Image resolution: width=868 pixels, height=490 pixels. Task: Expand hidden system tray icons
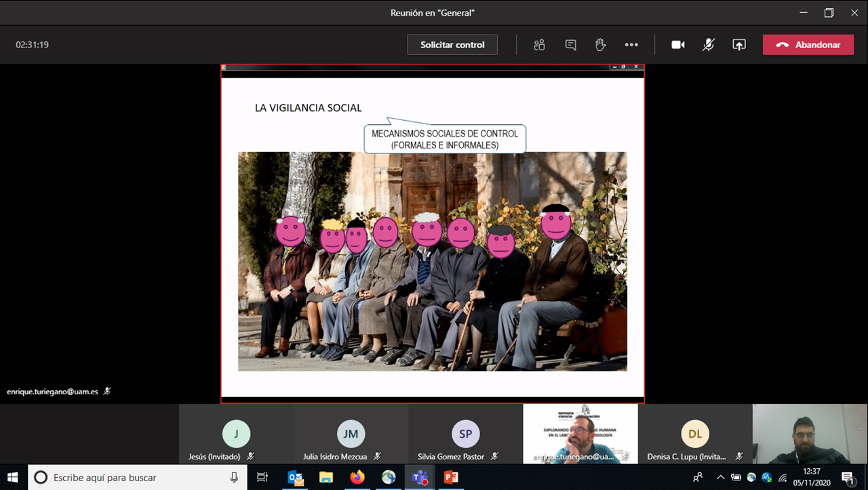click(720, 478)
